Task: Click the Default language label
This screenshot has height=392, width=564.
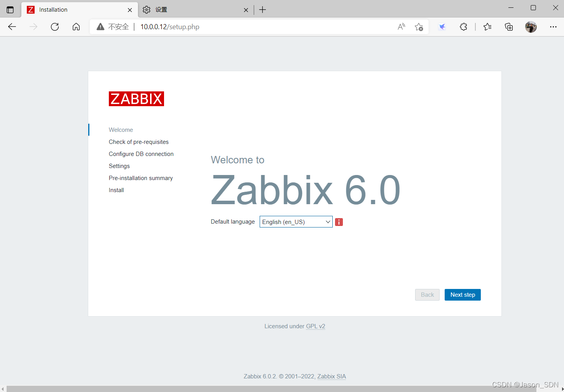Action: (233, 222)
